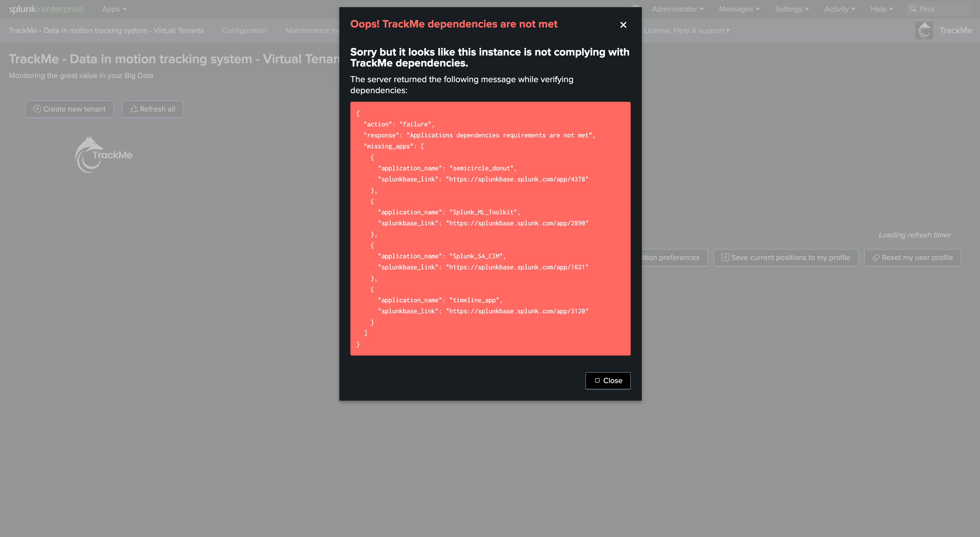
Task: Click the semicircle_donut application name line
Action: point(447,168)
